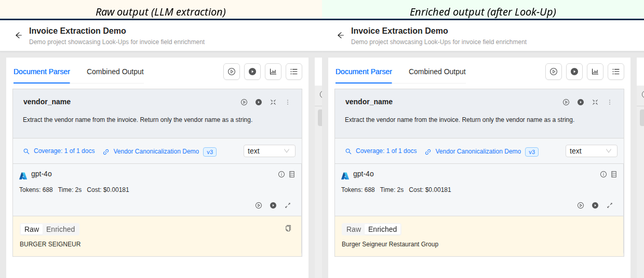Run filled play toolbar button in Enriched output panel

(574, 72)
